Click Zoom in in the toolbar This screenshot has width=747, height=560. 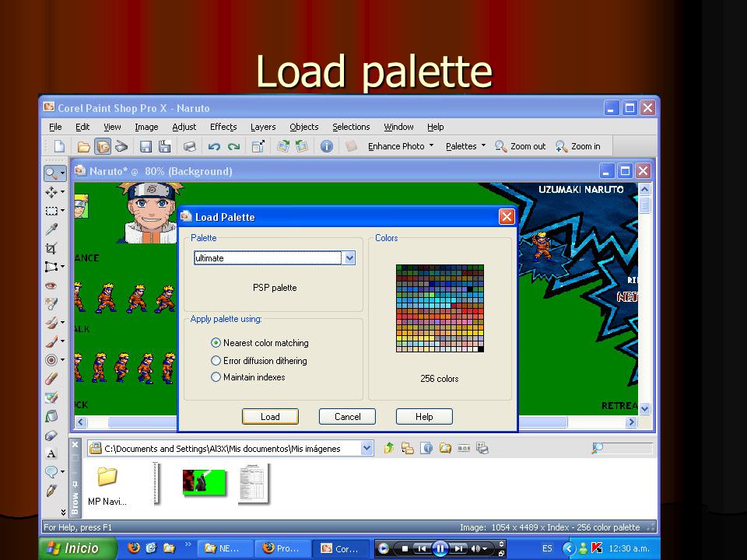pyautogui.click(x=578, y=146)
